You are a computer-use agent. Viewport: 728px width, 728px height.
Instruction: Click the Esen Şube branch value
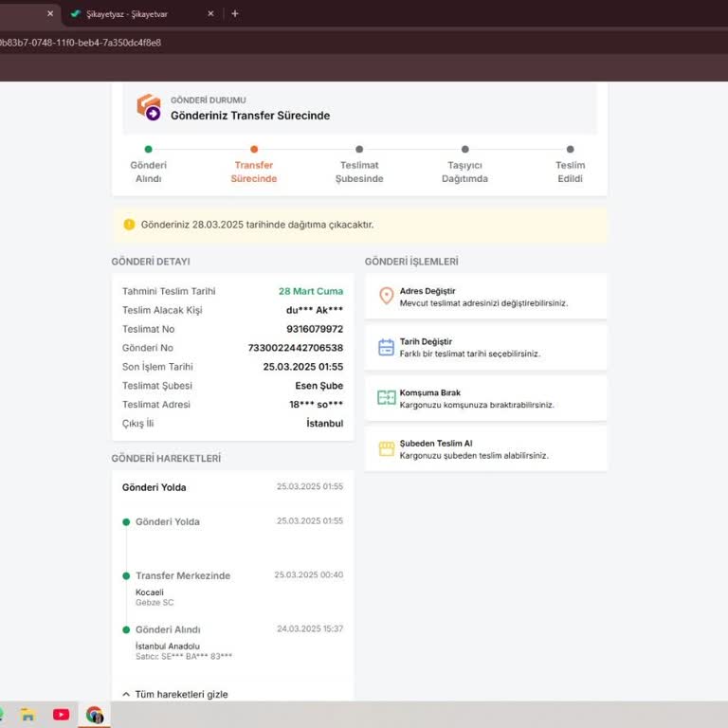[x=318, y=386]
